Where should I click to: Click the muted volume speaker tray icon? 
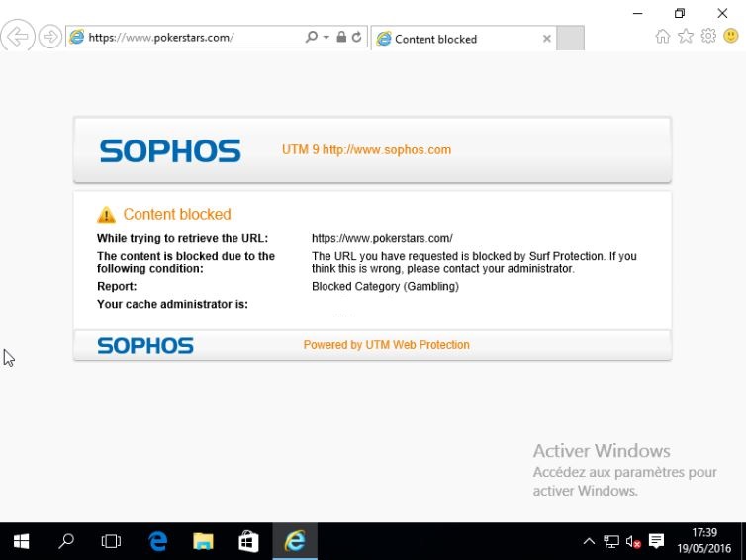coord(633,541)
